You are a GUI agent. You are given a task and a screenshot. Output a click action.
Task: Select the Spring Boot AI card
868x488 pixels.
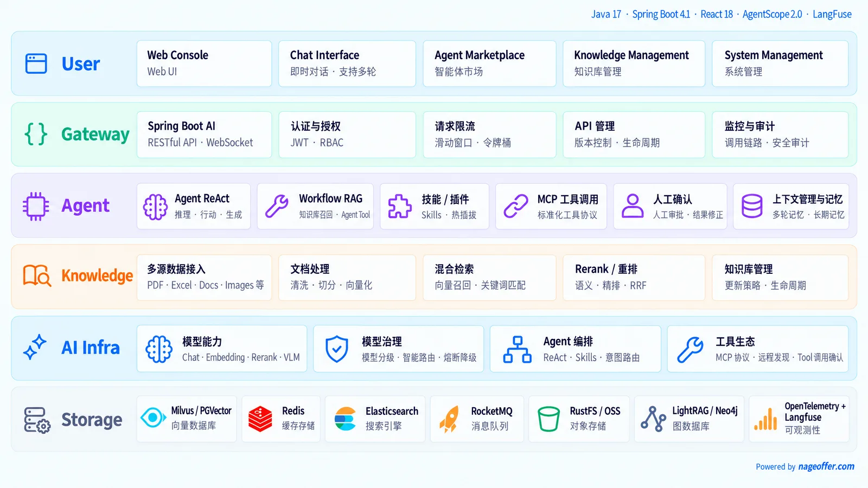coord(204,134)
